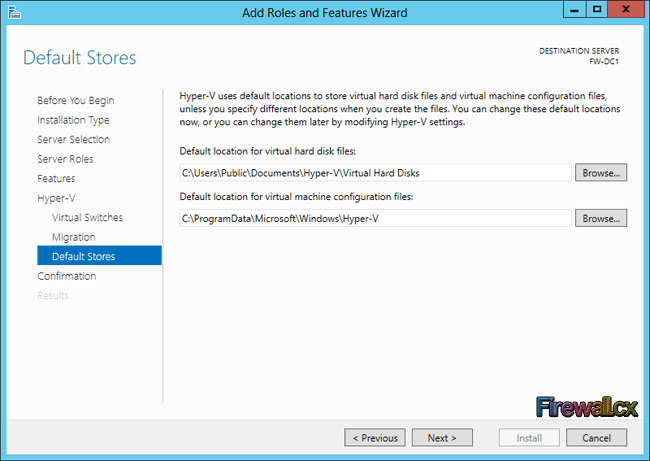This screenshot has height=461, width=650.
Task: Click the Default Stores page heading
Action: [79, 58]
